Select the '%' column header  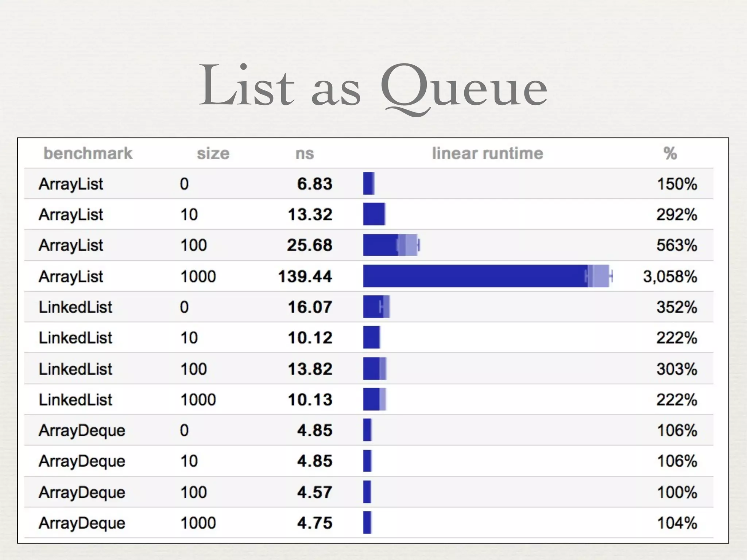click(x=670, y=153)
